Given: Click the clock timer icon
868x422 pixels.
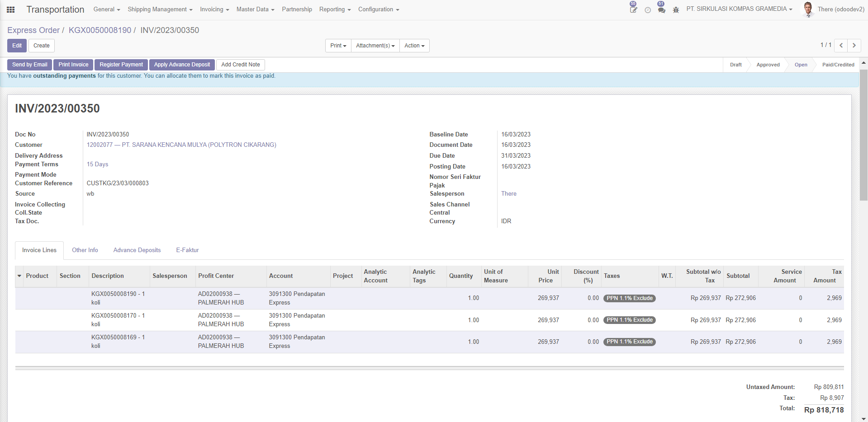Looking at the screenshot, I should point(648,10).
